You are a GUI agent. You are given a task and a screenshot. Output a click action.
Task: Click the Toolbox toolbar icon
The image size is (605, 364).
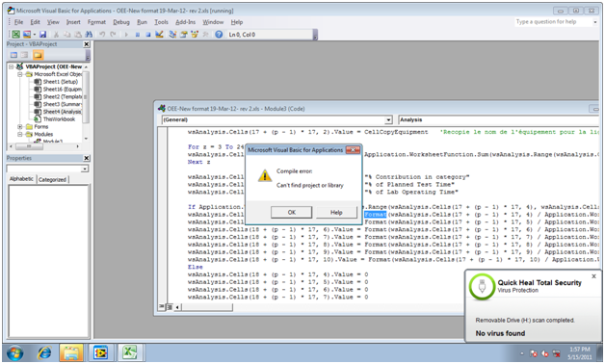[x=205, y=35]
